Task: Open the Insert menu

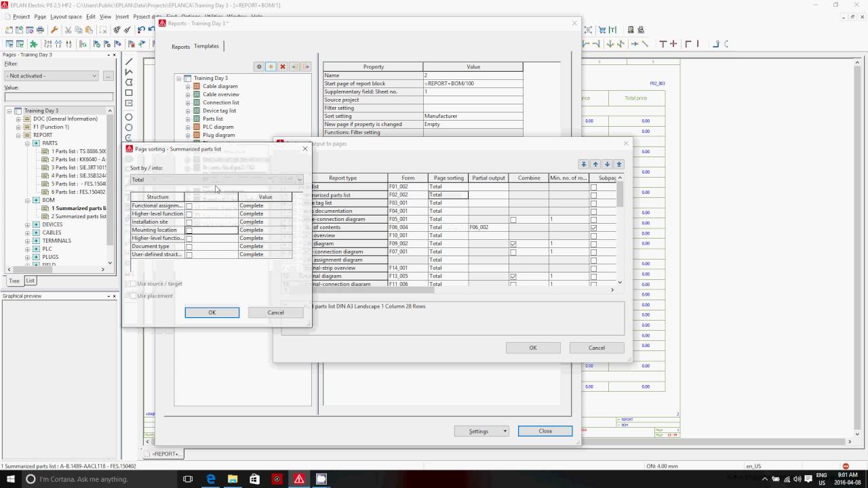Action: [x=122, y=16]
